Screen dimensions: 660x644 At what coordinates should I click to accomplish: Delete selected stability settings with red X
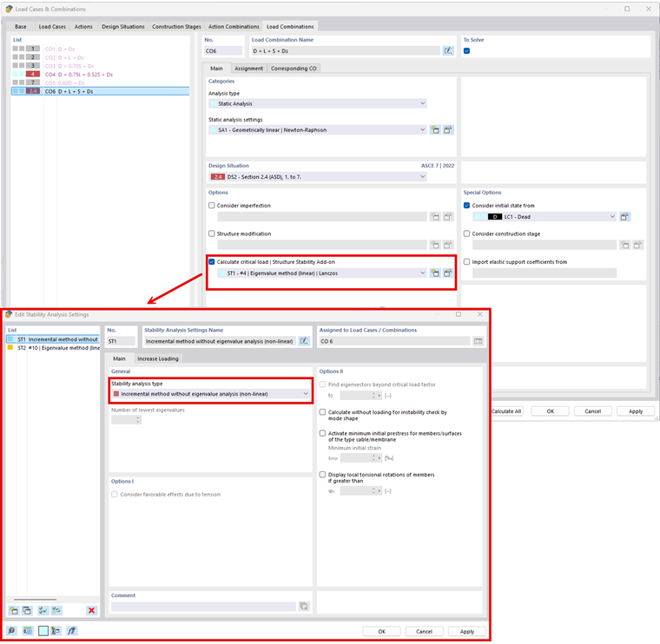pos(91,610)
